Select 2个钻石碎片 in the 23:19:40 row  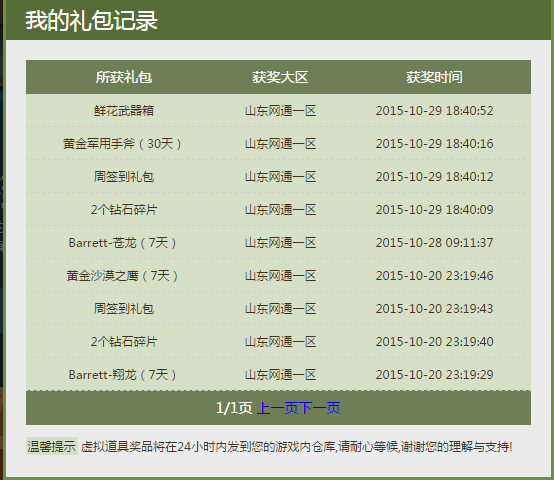(124, 342)
